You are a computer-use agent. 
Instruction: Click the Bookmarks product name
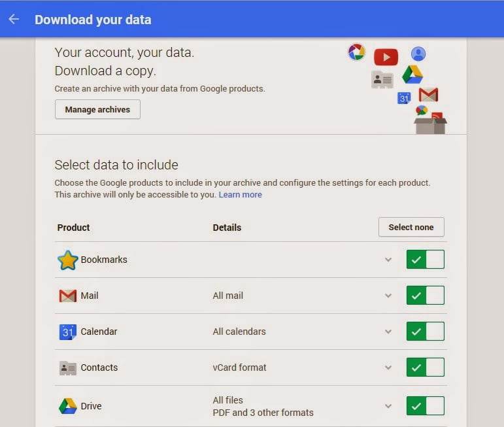coord(104,260)
